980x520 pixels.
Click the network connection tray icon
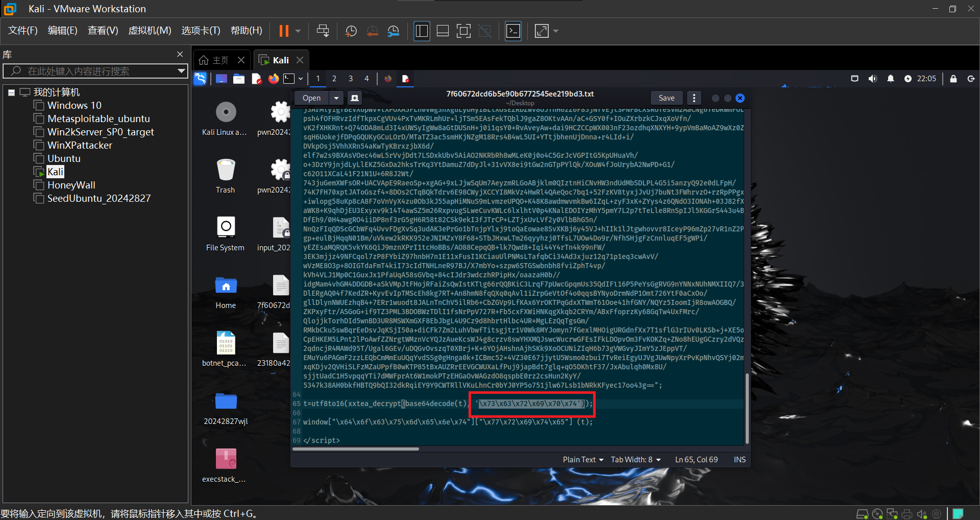[854, 79]
